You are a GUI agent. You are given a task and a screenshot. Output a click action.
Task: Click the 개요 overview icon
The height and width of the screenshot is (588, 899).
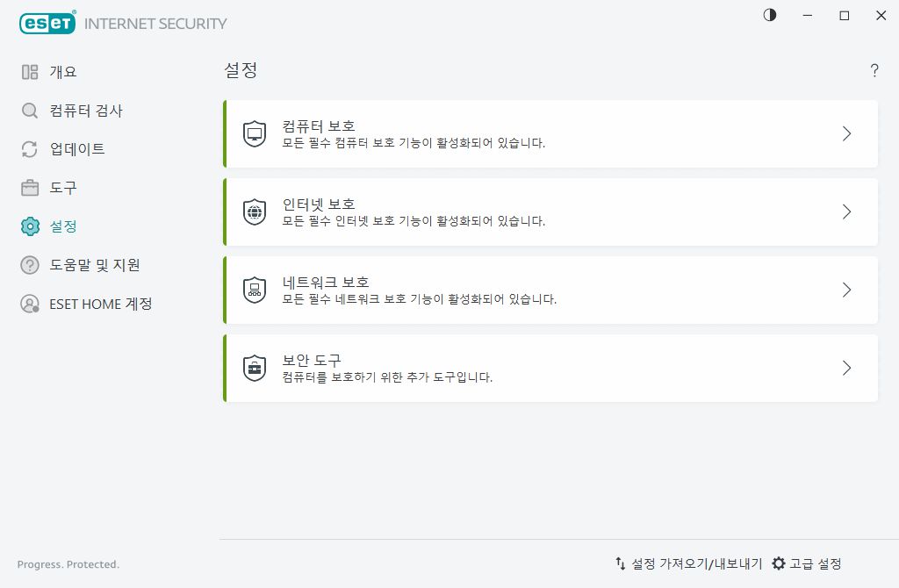[29, 72]
